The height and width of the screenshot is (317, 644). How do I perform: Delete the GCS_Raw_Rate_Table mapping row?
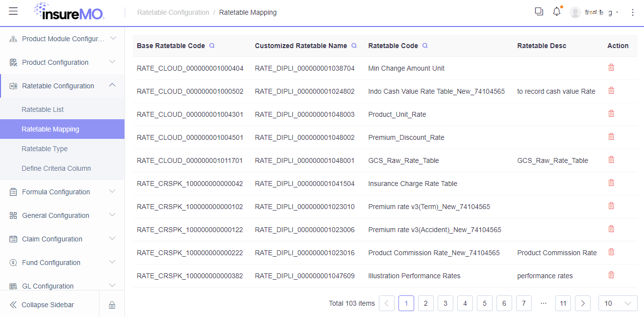611,160
